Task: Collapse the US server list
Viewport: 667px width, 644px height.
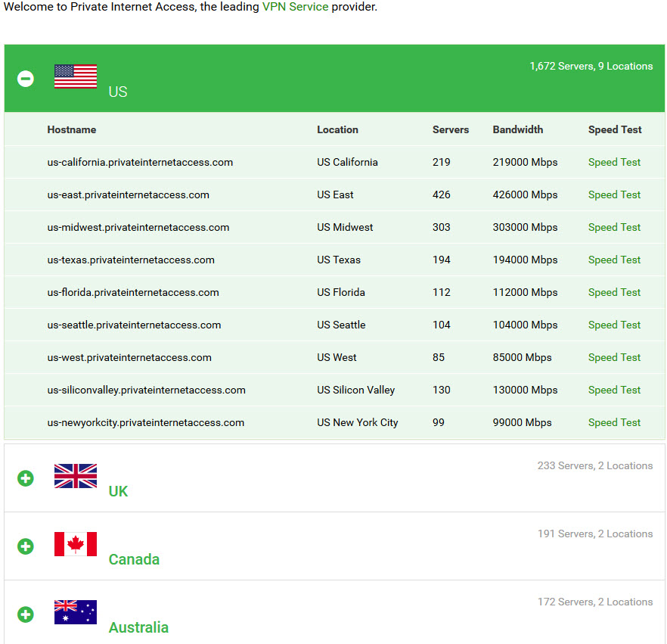Action: click(x=26, y=79)
